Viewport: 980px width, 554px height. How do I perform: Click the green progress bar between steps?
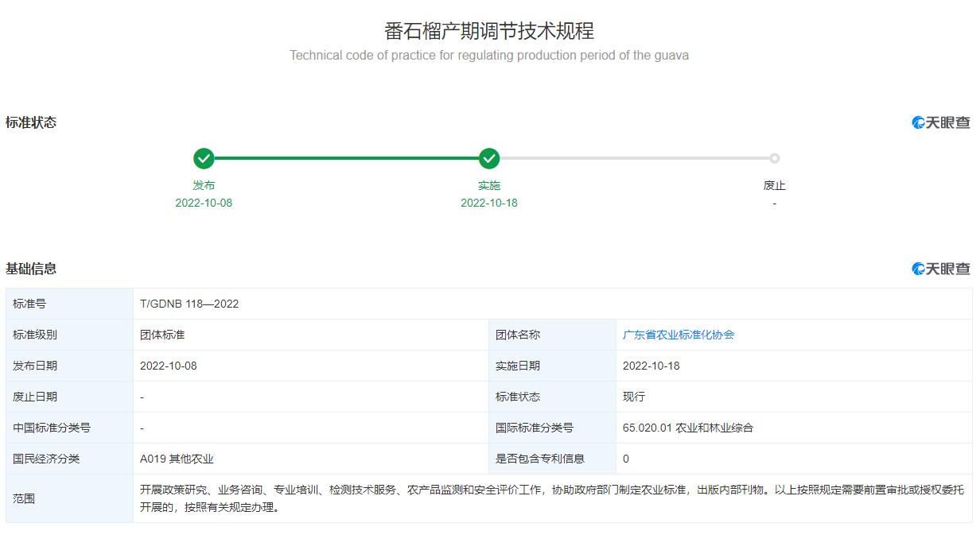346,158
